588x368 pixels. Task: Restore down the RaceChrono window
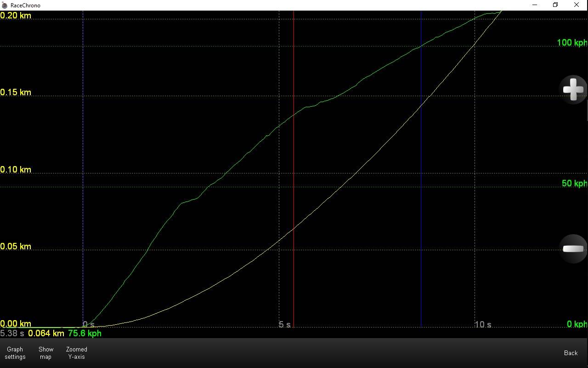(555, 5)
